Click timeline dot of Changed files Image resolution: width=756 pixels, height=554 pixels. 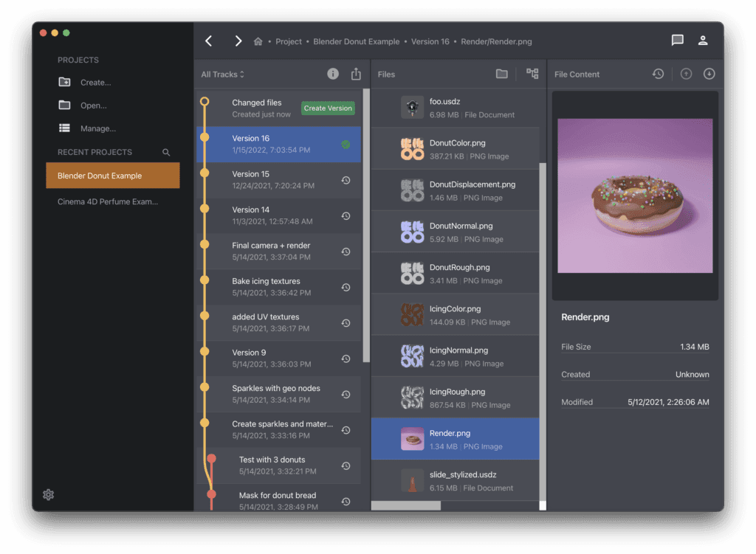[205, 101]
